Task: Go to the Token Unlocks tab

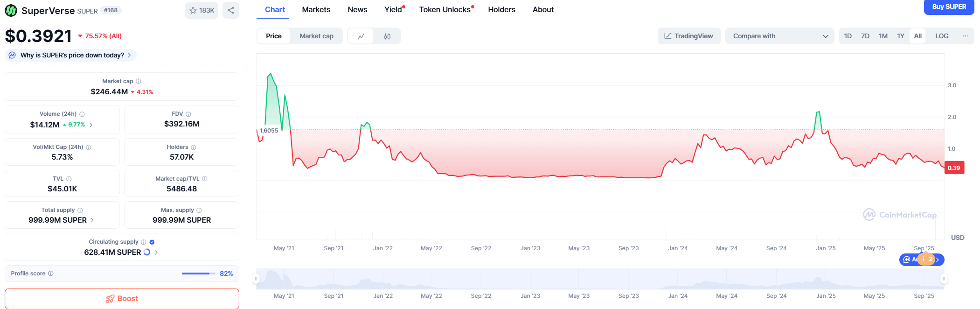Action: (445, 9)
